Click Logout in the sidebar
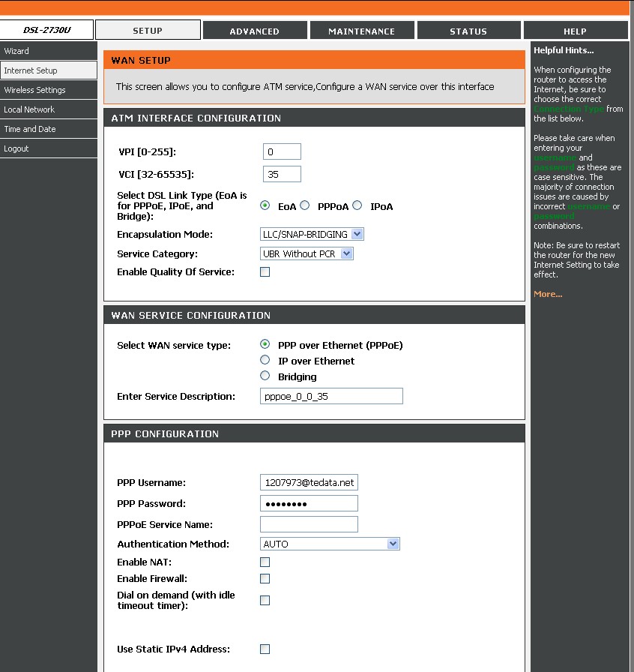This screenshot has width=634, height=672. click(49, 148)
